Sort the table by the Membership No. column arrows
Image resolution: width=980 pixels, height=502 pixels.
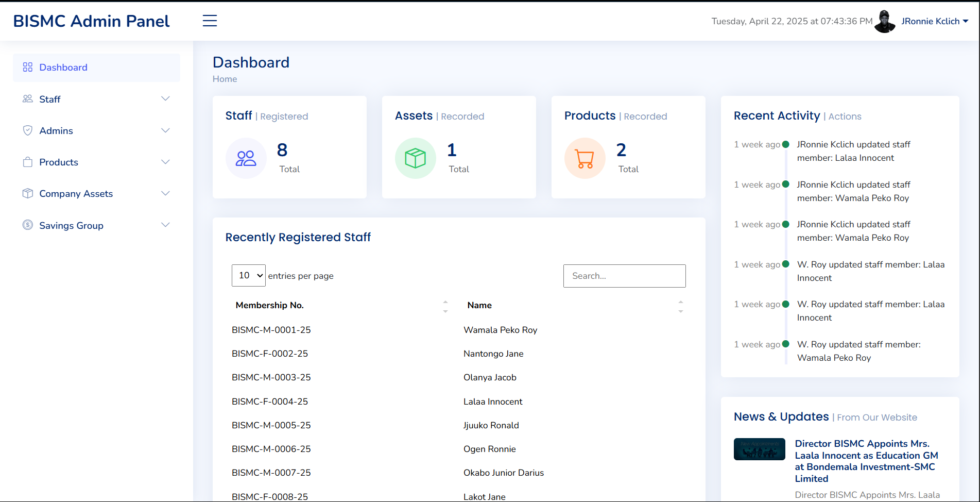[x=445, y=306]
